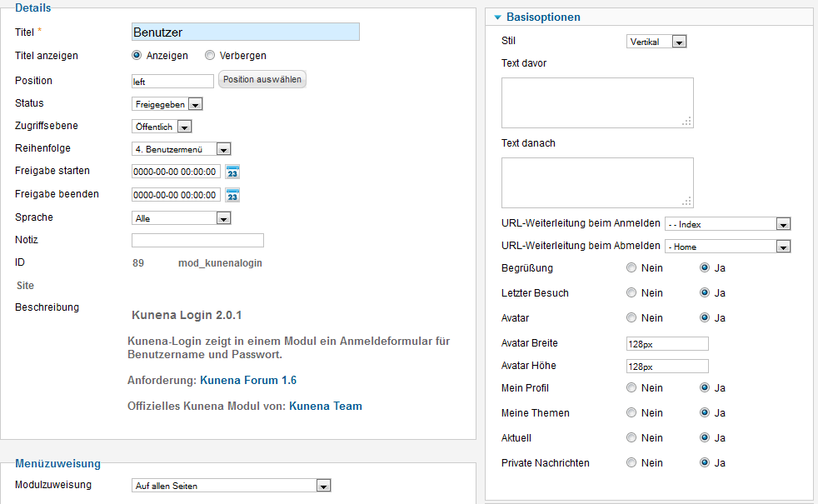Open calendar picker for Freigabe starten
The height and width of the screenshot is (504, 818).
pos(233,172)
